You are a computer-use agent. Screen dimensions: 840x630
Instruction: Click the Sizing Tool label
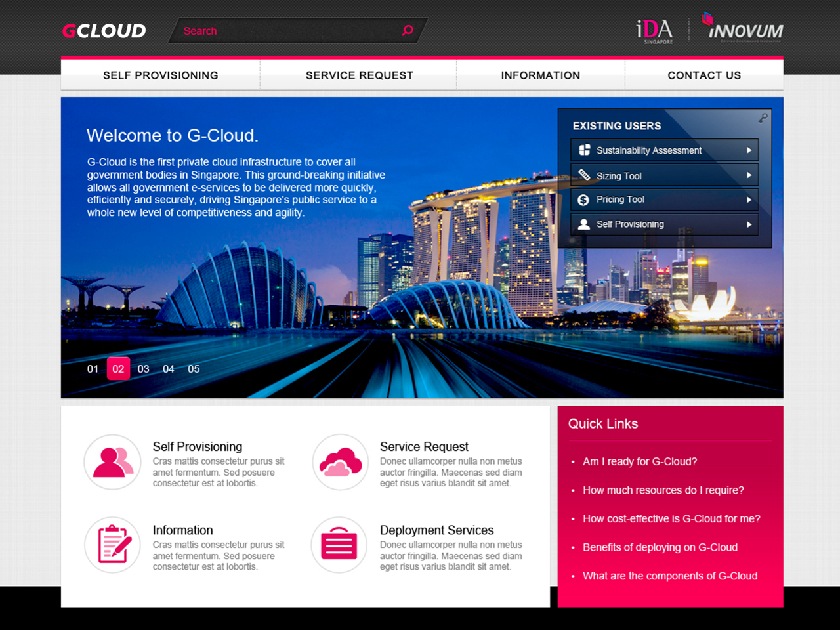619,175
